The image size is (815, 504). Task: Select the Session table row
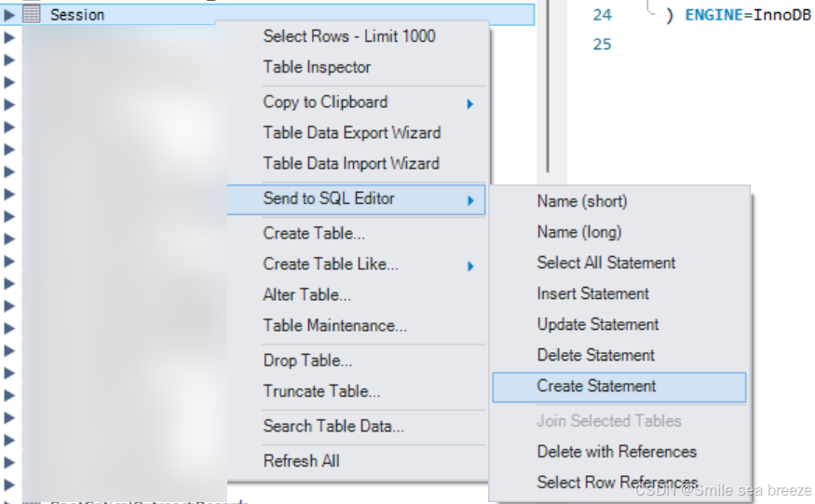point(267,15)
